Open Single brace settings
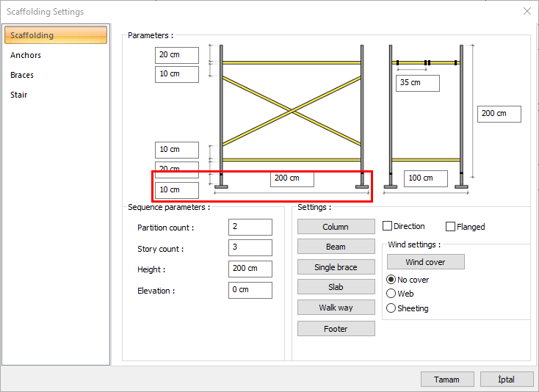This screenshot has width=539, height=392. (x=336, y=267)
